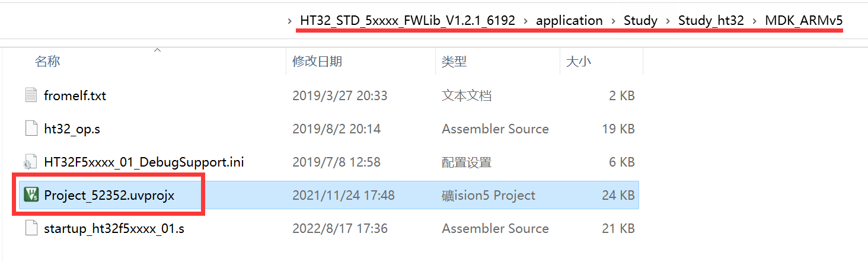Image resolution: width=868 pixels, height=262 pixels.
Task: Sort files by 大小 column
Action: point(579,61)
